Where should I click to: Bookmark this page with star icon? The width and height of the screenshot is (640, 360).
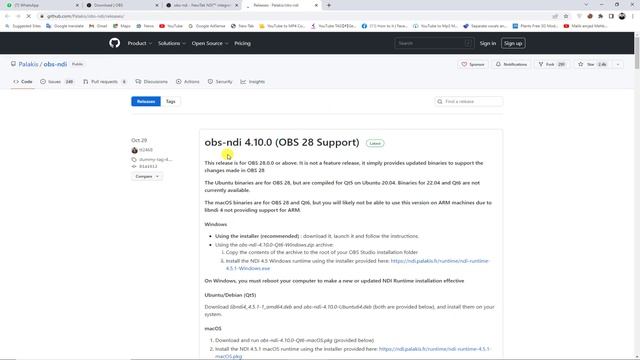click(x=566, y=16)
